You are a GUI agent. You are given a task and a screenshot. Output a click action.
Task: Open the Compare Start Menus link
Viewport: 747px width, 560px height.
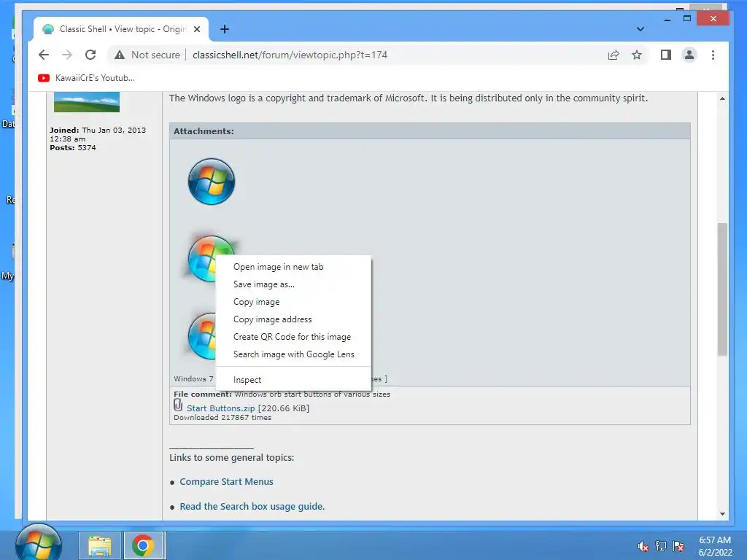[x=226, y=482]
